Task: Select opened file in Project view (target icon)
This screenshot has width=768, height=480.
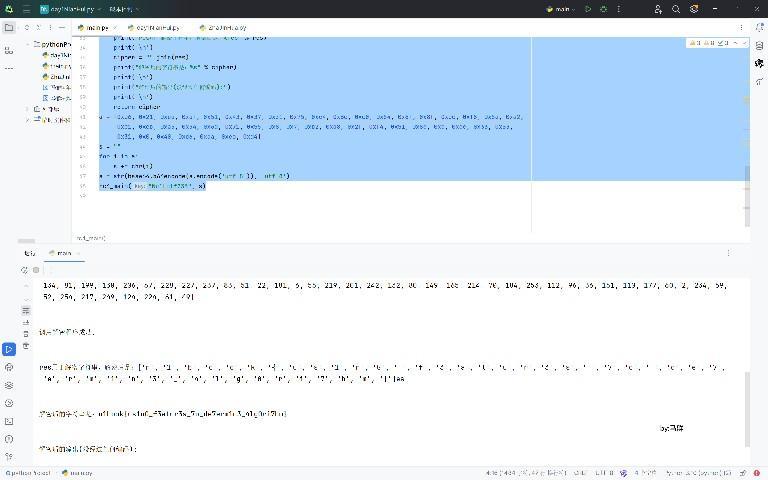Action: pyautogui.click(x=27, y=27)
